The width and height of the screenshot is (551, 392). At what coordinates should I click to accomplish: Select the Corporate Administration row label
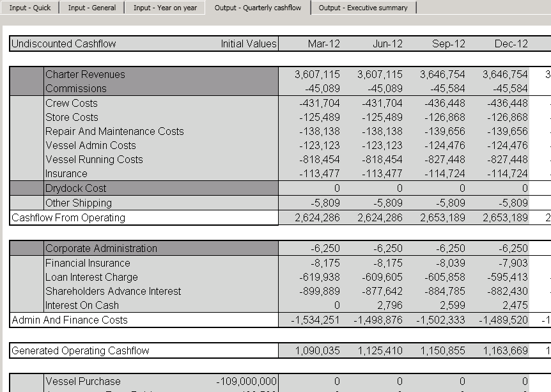click(101, 249)
